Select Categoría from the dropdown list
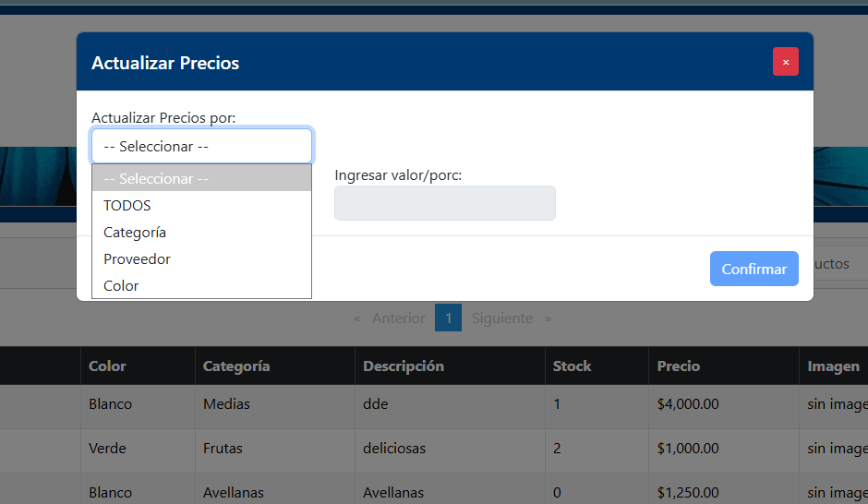 pos(201,233)
